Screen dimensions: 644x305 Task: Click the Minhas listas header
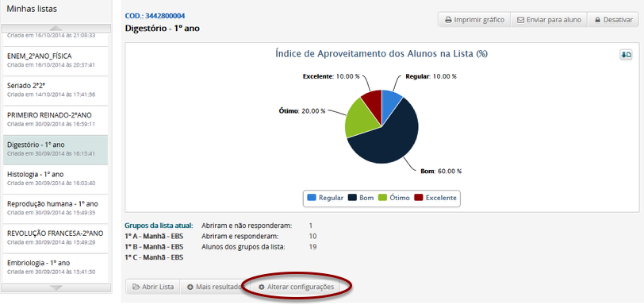tap(32, 9)
